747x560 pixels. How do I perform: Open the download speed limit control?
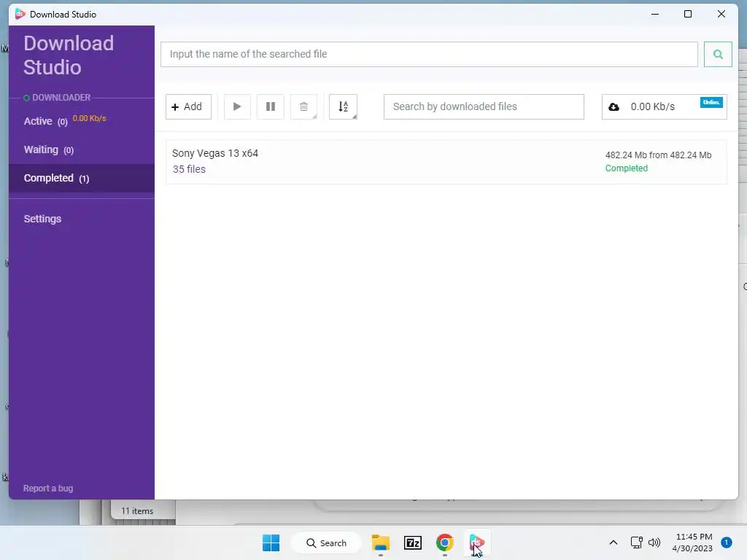(664, 106)
